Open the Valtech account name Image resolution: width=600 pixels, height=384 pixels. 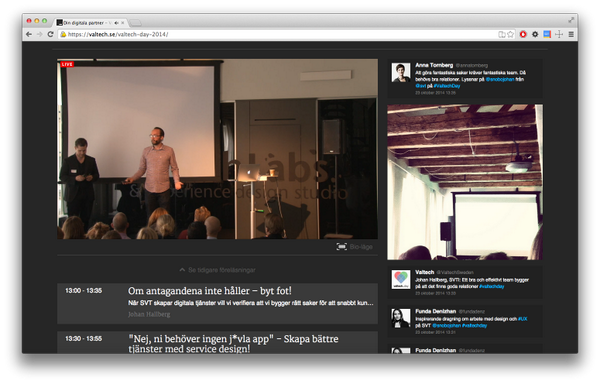tap(424, 272)
